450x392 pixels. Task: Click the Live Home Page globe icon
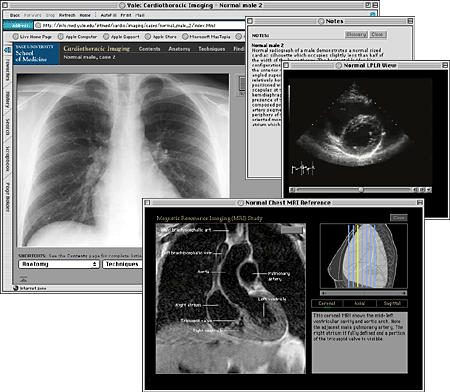coord(15,37)
